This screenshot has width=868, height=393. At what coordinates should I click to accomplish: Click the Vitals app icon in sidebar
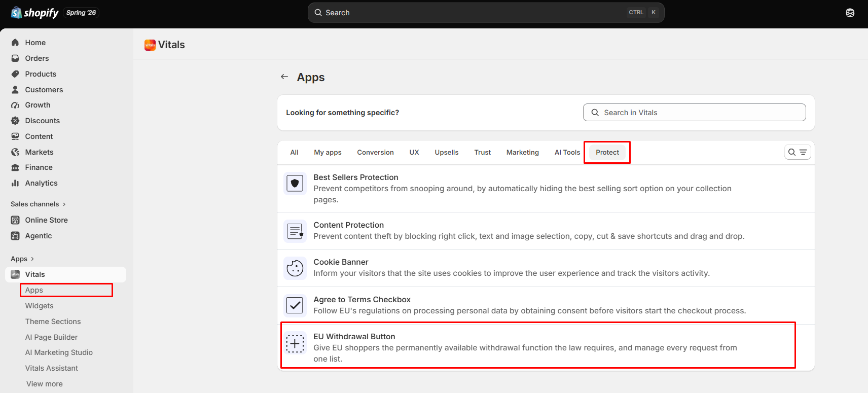pyautogui.click(x=15, y=274)
